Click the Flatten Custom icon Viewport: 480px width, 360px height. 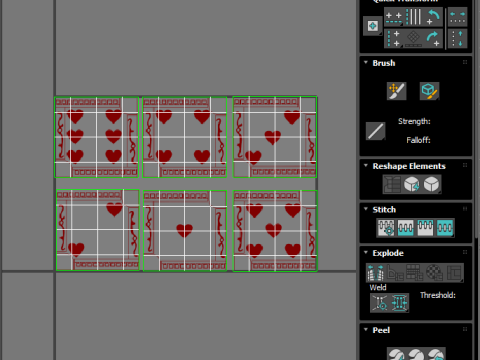point(454,273)
